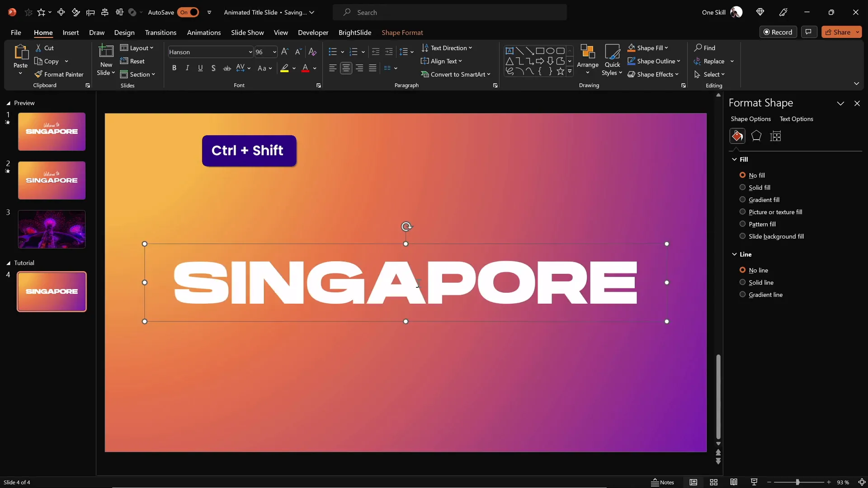868x488 pixels.
Task: Switch to Transitions tab
Action: [x=160, y=33]
